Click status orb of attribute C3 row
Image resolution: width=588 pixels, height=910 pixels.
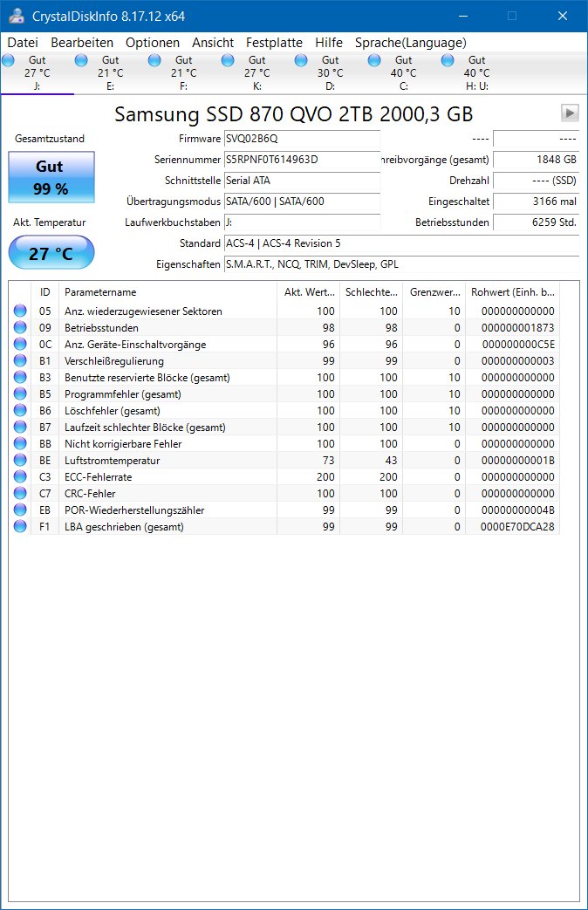click(x=20, y=476)
